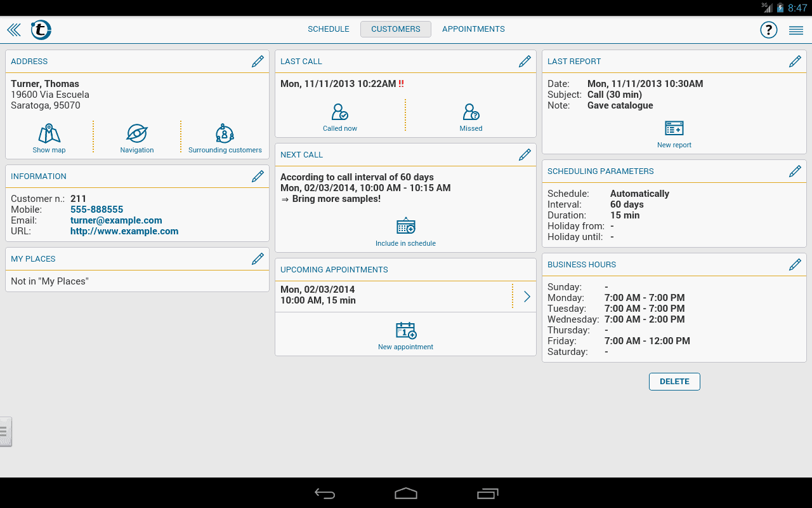Add a New report

pos(674,134)
